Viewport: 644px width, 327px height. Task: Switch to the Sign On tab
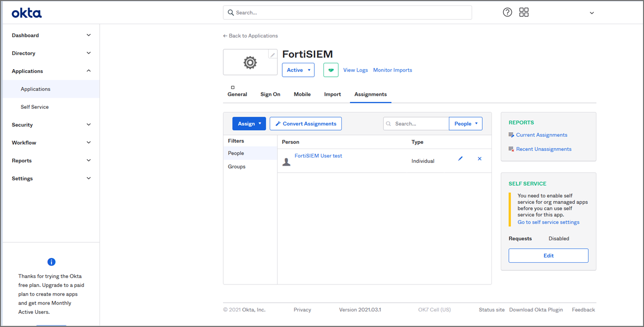pos(270,94)
